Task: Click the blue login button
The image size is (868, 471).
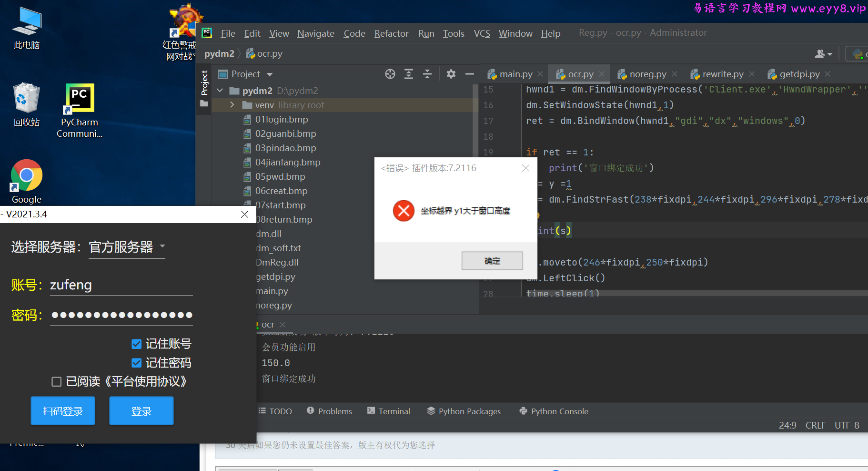Action: click(x=141, y=410)
